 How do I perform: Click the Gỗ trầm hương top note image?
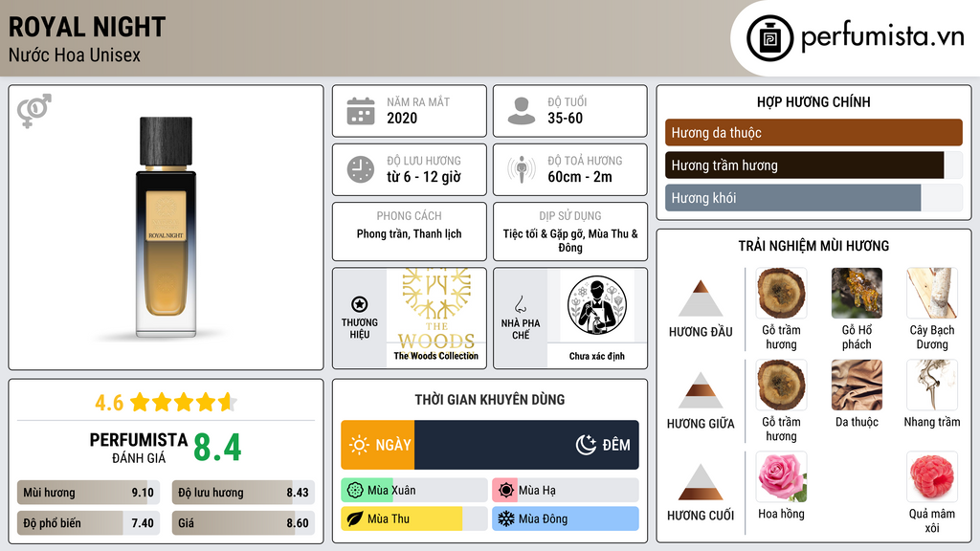(781, 293)
